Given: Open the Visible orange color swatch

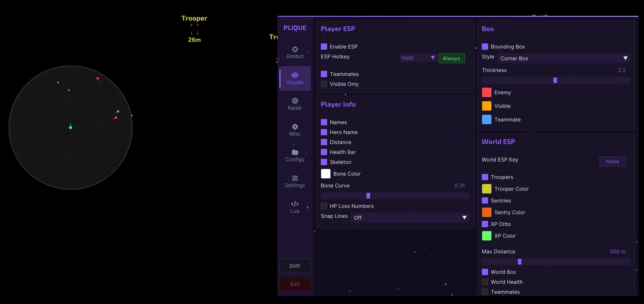Looking at the screenshot, I should tap(487, 106).
